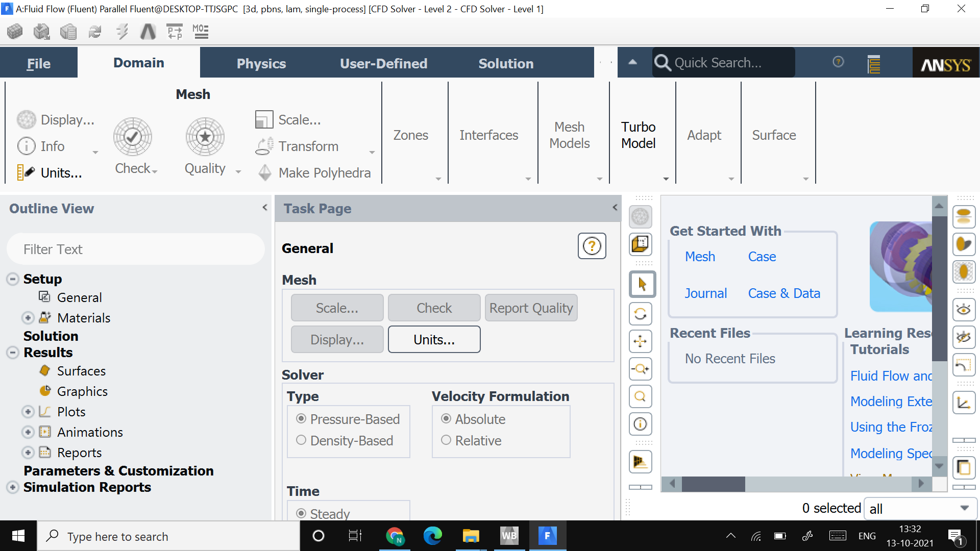Click the Check button in task page
Screen dimensions: 980x551
434,308
